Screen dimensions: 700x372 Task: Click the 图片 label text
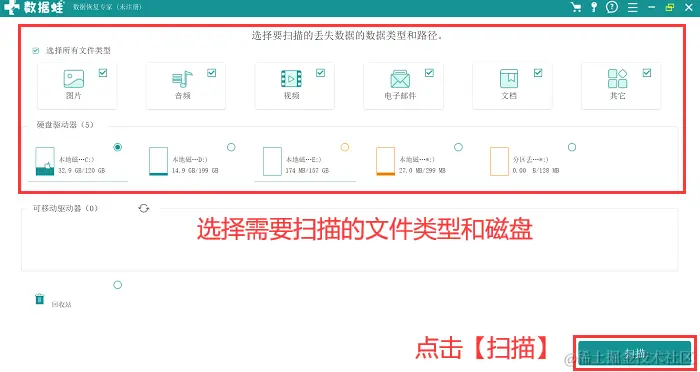coord(74,96)
